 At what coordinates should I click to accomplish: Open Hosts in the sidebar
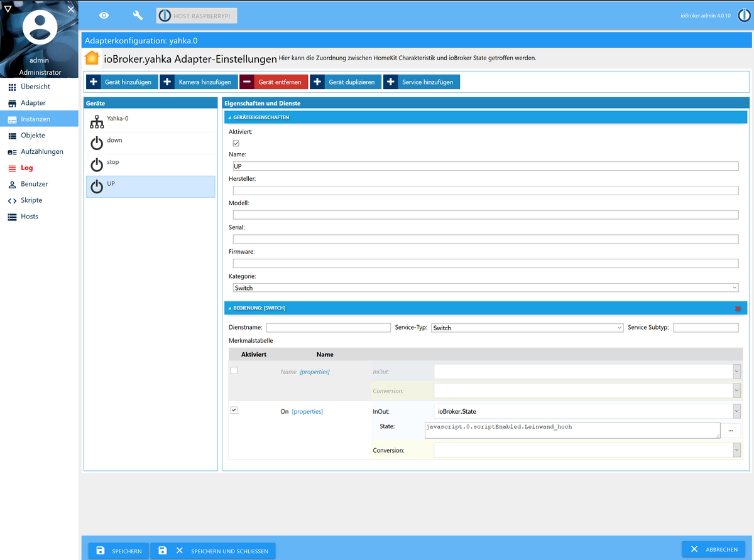click(x=39, y=217)
